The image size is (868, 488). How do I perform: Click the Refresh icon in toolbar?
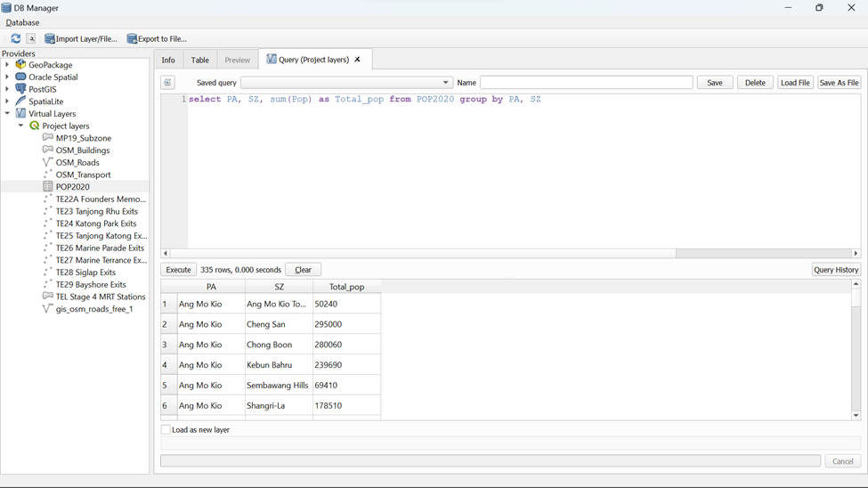[x=15, y=38]
